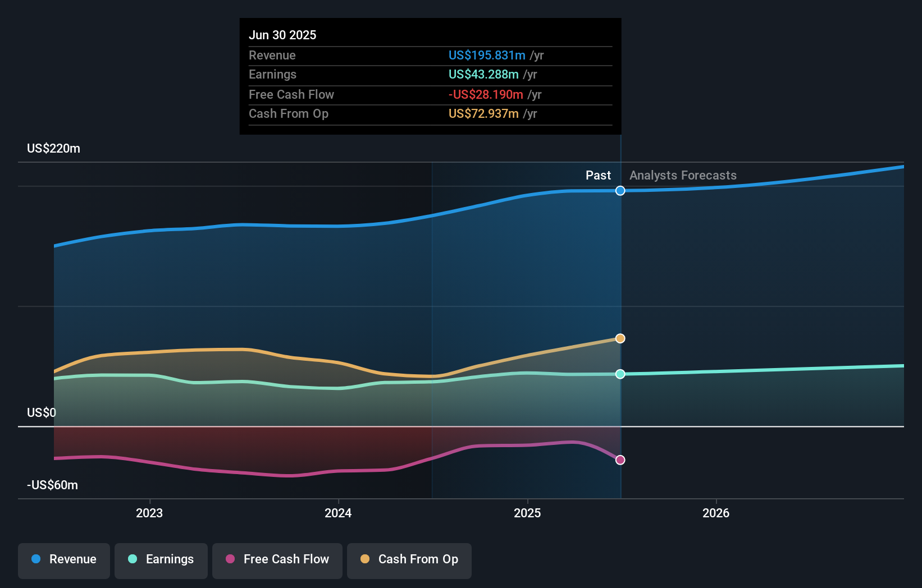Click the yellow Cash From Op legend dot

tap(366, 559)
